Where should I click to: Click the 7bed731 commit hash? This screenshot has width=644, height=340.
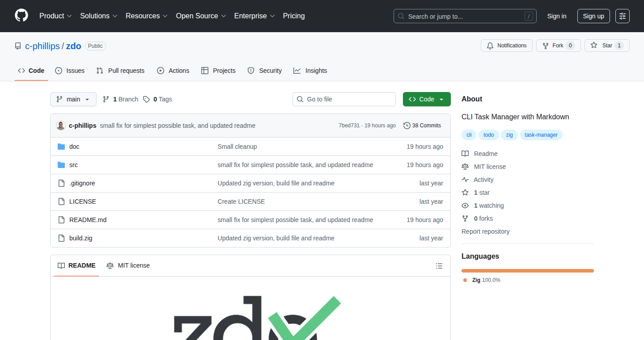[349, 126]
